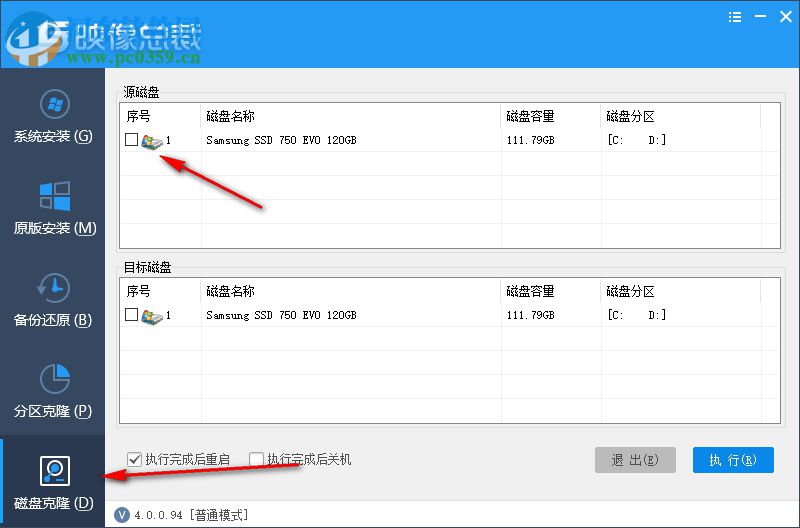Click the 退出(E) button
800x528 pixels.
[x=635, y=460]
